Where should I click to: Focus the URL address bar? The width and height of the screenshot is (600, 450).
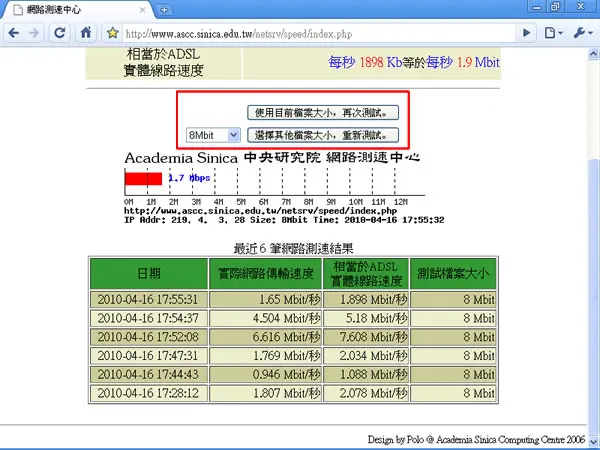click(x=320, y=34)
